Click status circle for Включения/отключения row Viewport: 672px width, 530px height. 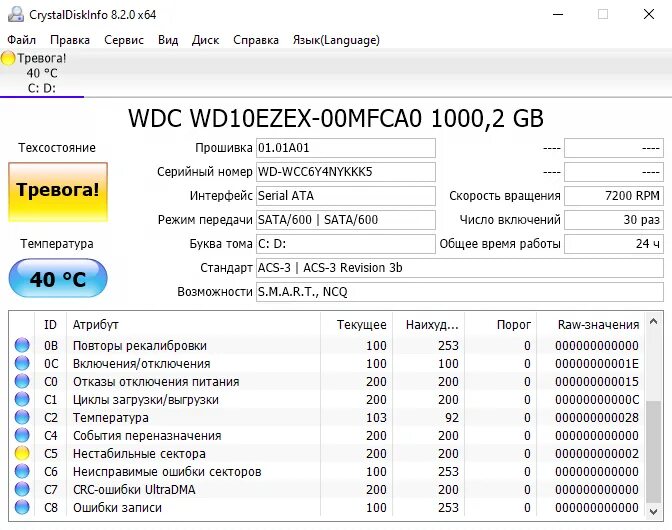point(22,363)
